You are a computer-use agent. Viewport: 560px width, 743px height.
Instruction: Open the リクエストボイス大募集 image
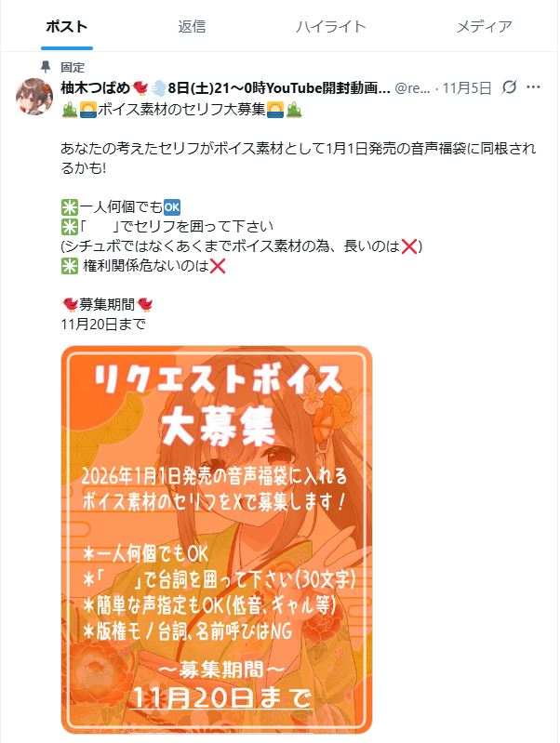[217, 540]
